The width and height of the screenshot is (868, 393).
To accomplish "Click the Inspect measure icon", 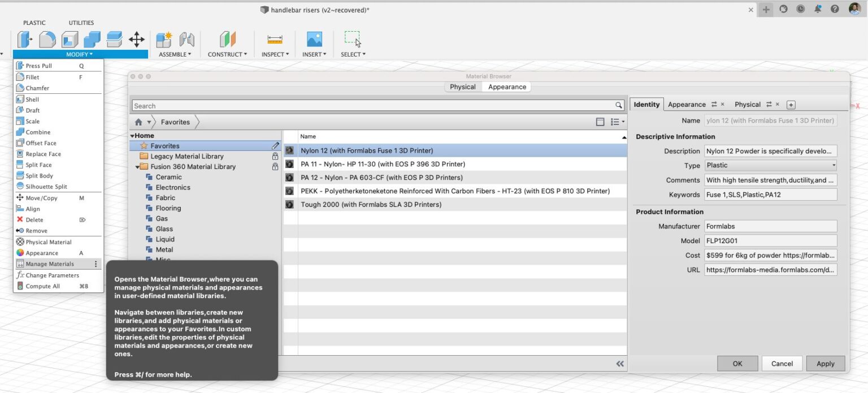I will 275,40.
